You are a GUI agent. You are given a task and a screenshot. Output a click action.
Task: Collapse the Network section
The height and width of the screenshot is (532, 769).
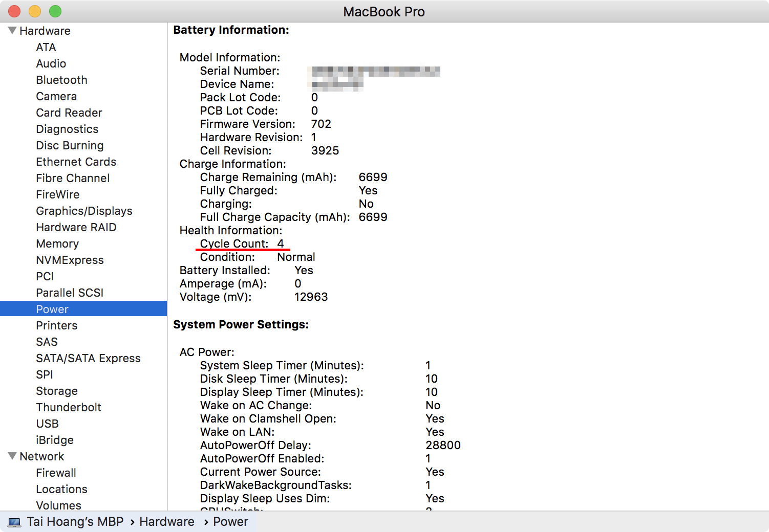(12, 456)
